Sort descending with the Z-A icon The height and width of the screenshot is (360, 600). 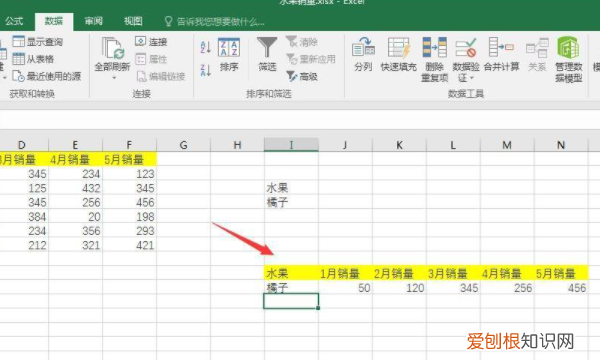[205, 70]
